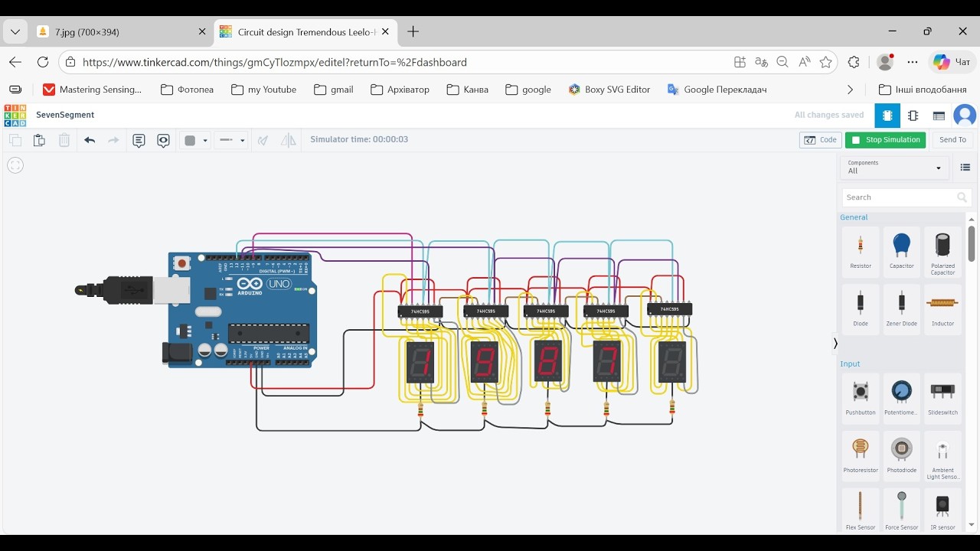Click the Arduino Uno board
980x551 pixels.
[x=241, y=310]
